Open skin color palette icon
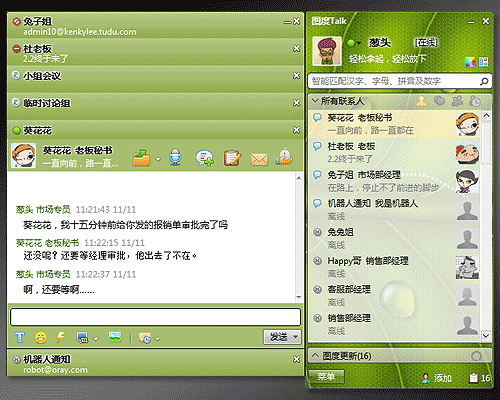 click(470, 62)
